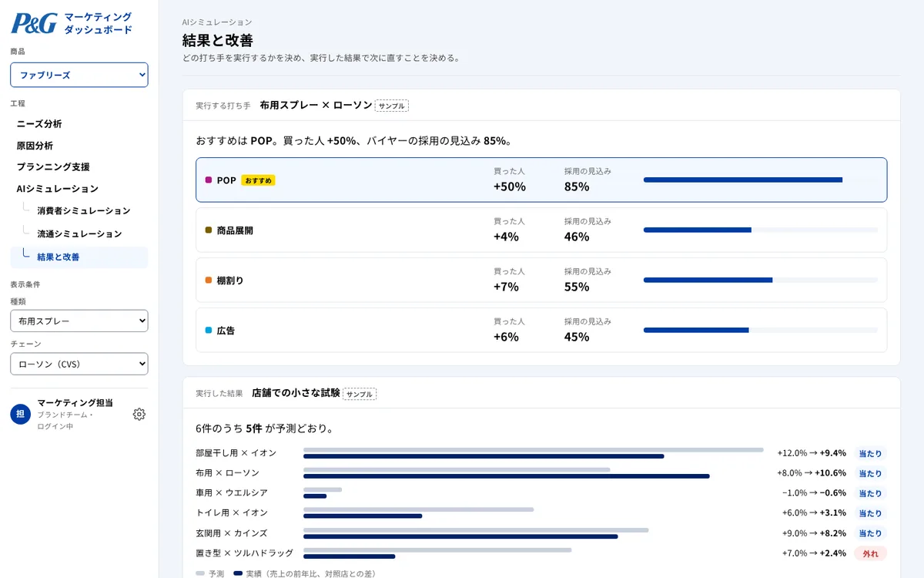
Task: Click the おすすめ yellow badge
Action: (x=258, y=180)
